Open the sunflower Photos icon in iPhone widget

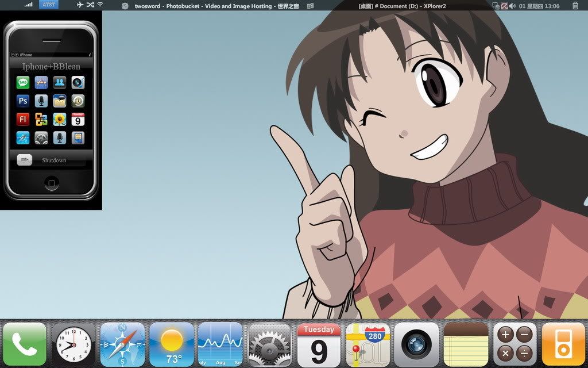pyautogui.click(x=60, y=120)
